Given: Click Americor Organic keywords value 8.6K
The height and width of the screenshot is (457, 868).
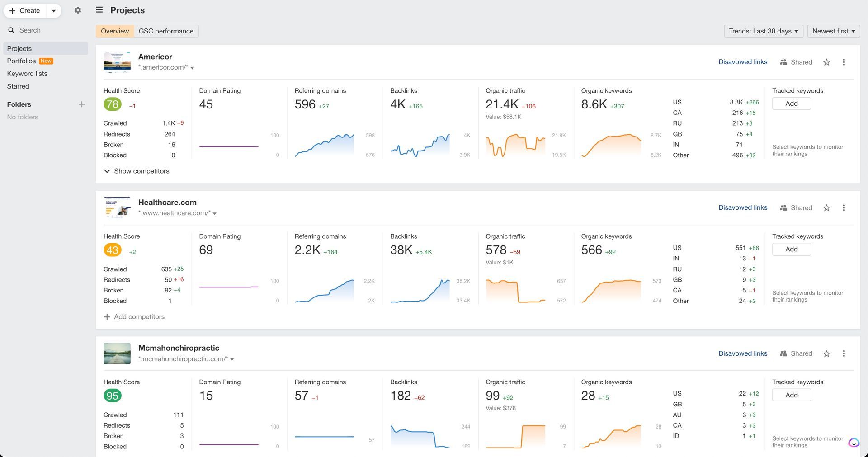Looking at the screenshot, I should pyautogui.click(x=594, y=104).
